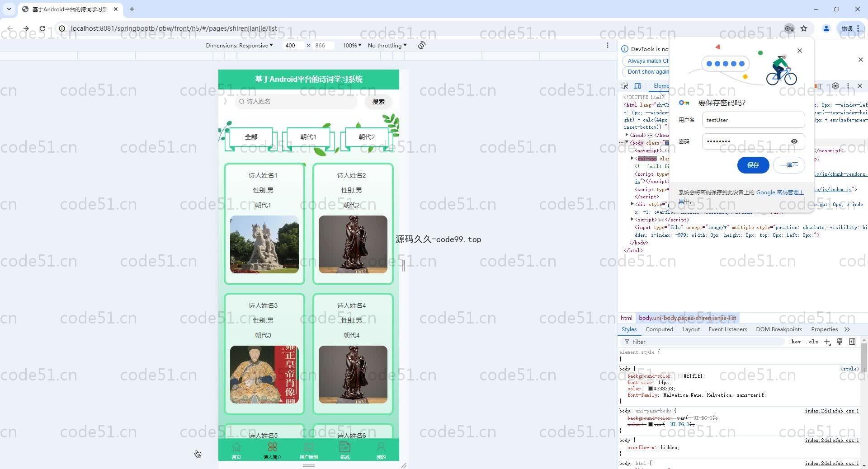Select the Styles tab
Viewport: 868px width, 469px height.
click(x=629, y=329)
